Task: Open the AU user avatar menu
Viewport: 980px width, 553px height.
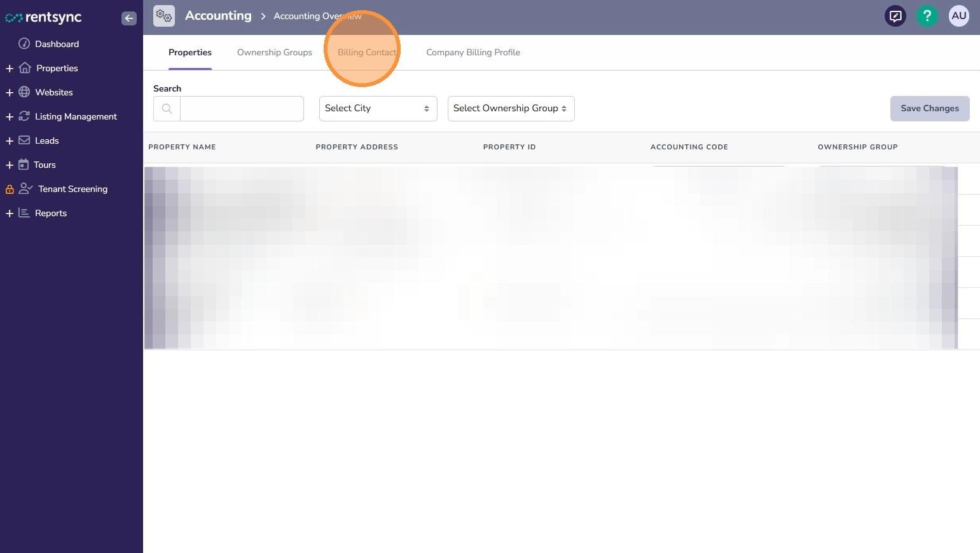Action: pos(959,16)
